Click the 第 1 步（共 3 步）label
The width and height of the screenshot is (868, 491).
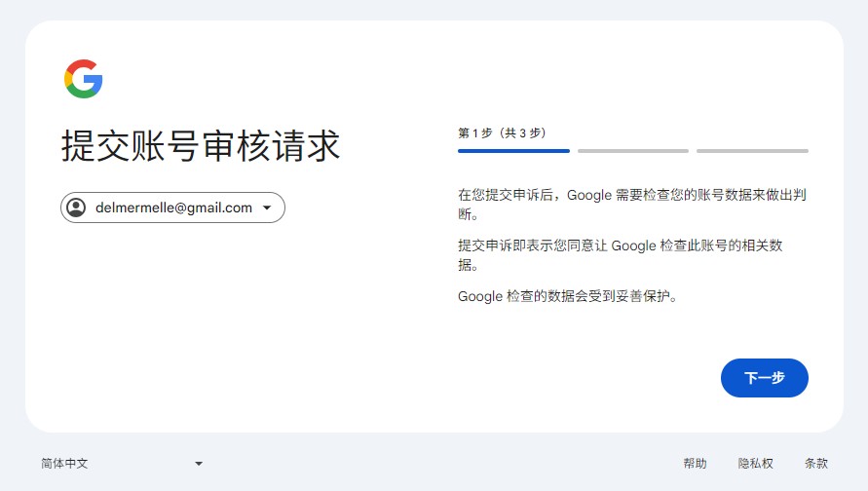[502, 132]
